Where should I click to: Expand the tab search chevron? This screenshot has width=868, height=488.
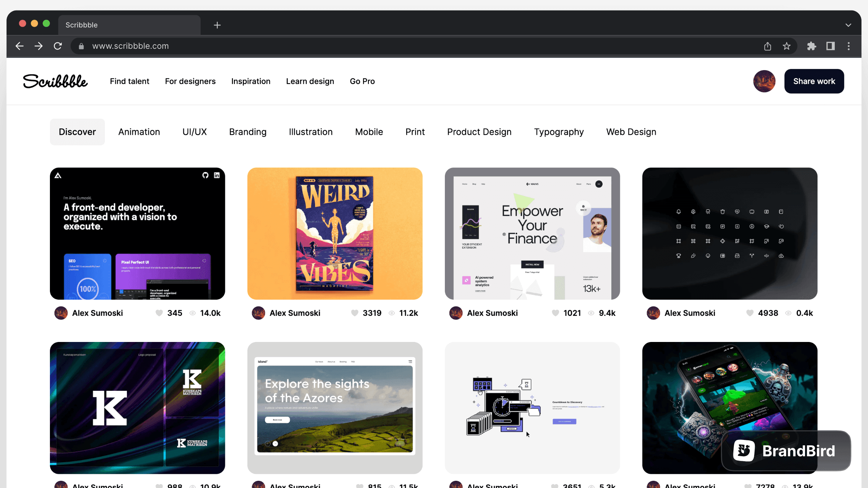coord(848,25)
